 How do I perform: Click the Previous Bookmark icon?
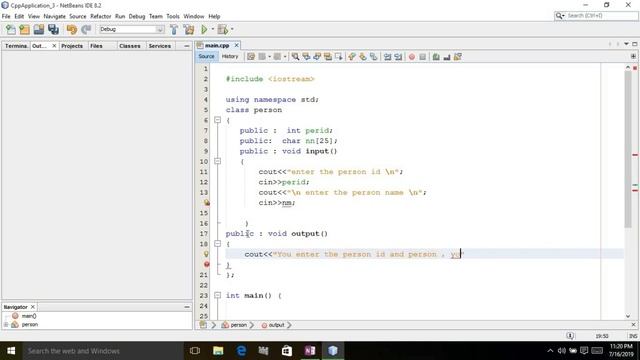[x=352, y=57]
